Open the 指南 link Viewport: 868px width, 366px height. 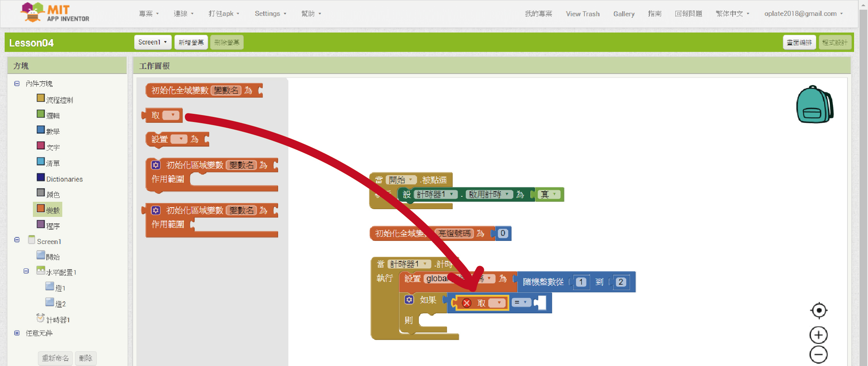tap(654, 14)
